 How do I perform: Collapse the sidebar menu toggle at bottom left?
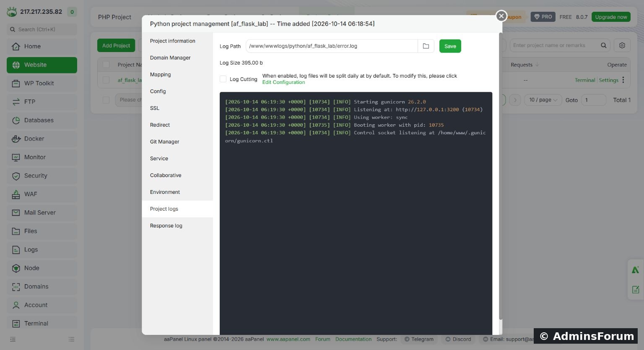(x=13, y=339)
